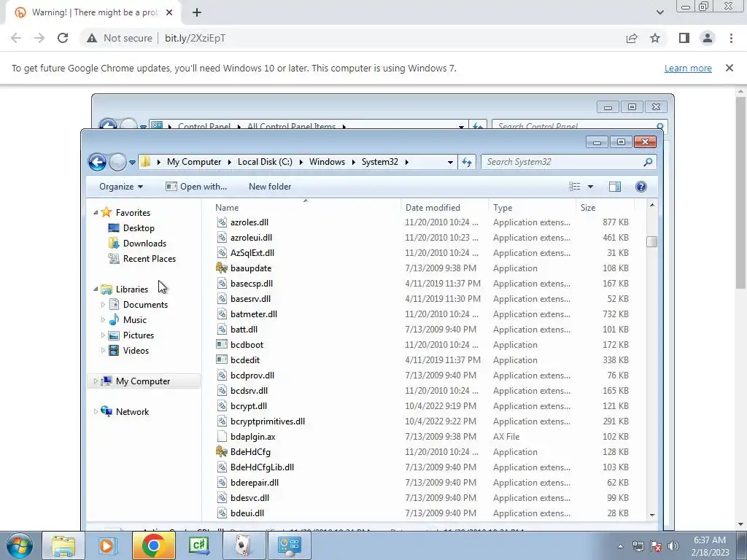This screenshot has height=560, width=747.
Task: Close the Warning tab
Action: [169, 13]
